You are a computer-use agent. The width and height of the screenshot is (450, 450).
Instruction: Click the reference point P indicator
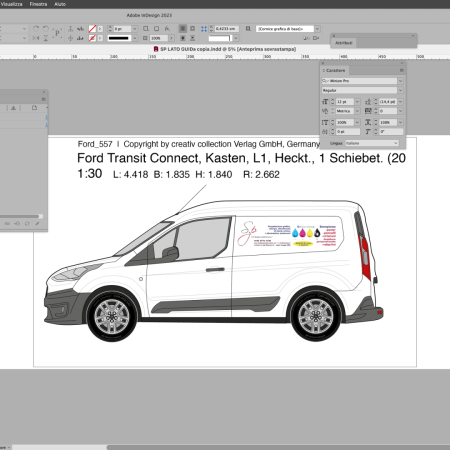point(57,33)
